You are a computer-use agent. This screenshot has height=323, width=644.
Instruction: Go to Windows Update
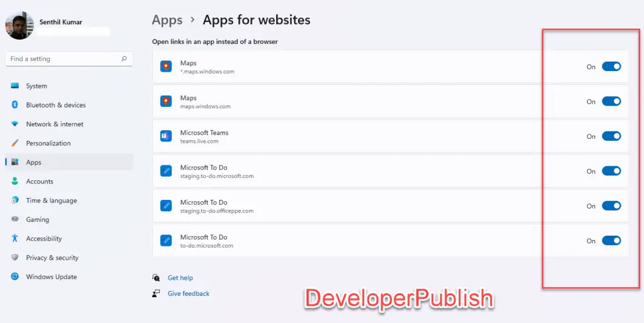tap(69, 276)
